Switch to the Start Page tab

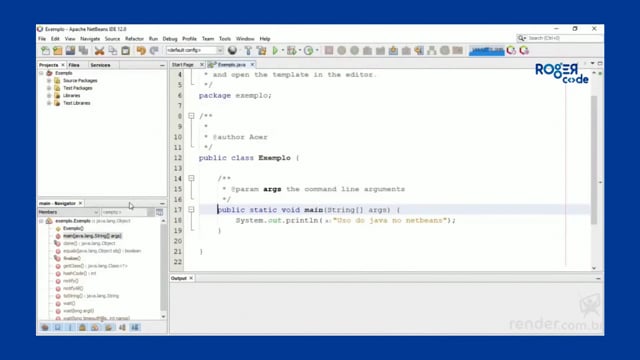point(182,65)
